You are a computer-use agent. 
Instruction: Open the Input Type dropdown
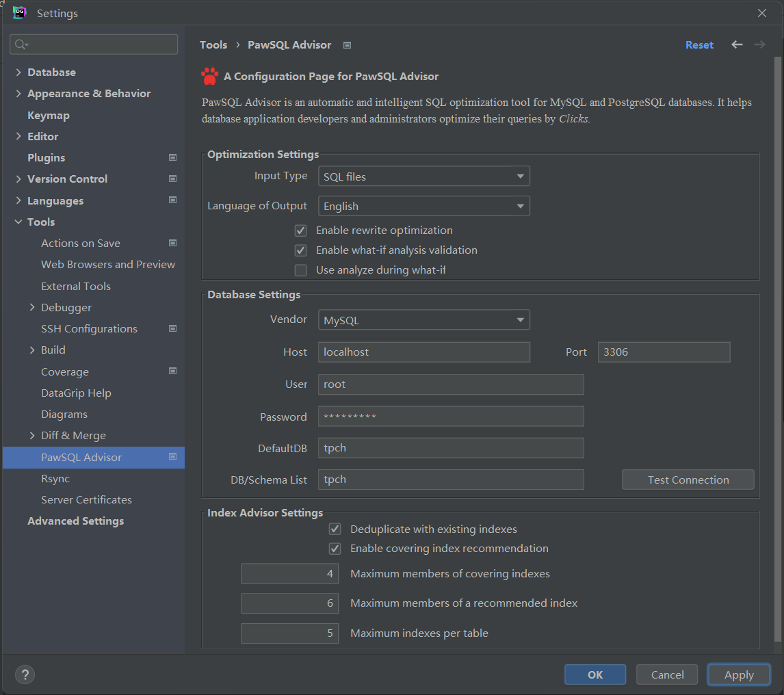click(423, 176)
